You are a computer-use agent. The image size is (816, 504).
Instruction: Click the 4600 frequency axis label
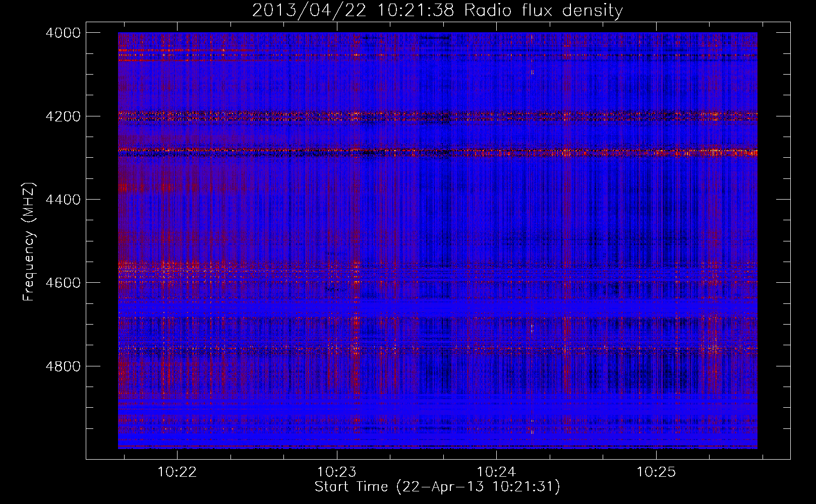pos(63,283)
